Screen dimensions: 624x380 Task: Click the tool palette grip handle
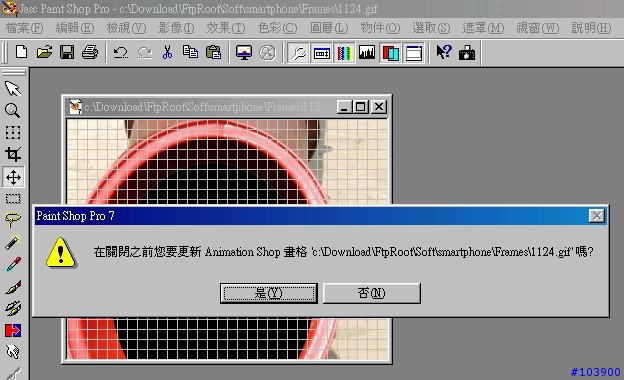[14, 72]
